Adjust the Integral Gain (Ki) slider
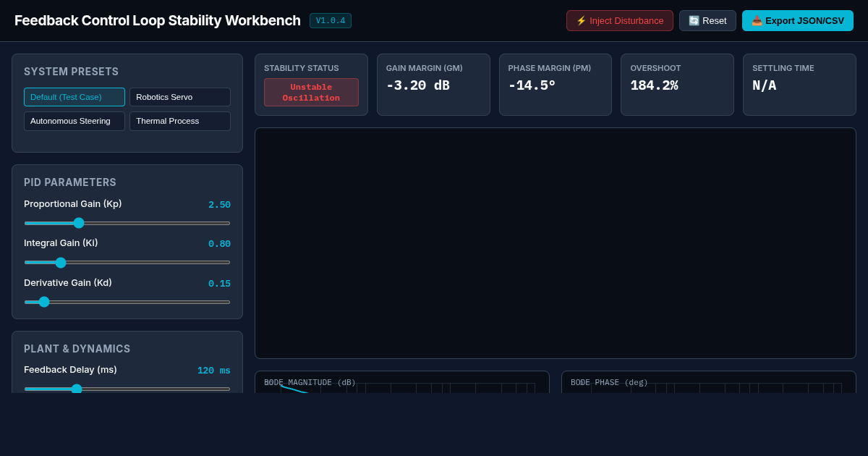 click(127, 262)
